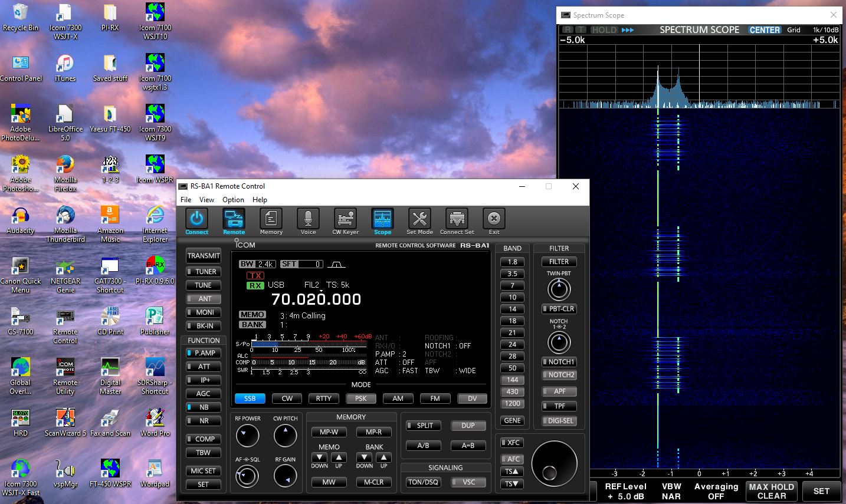Toggle the P.AMP preamp button

coord(203,353)
